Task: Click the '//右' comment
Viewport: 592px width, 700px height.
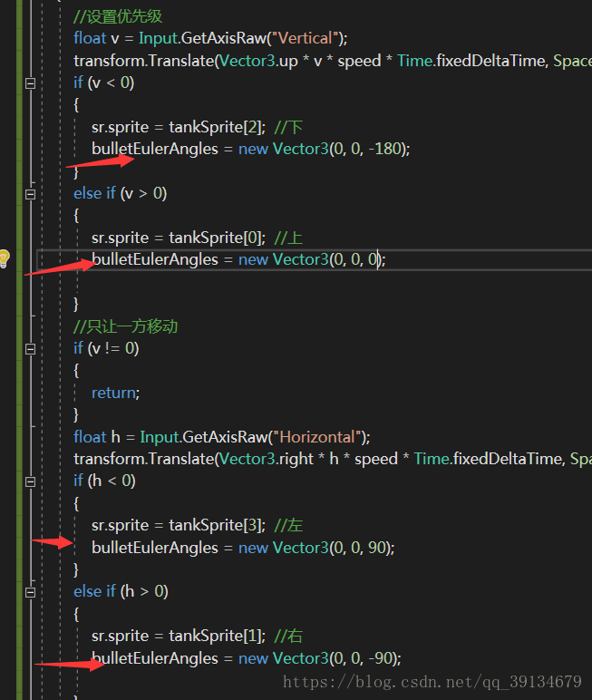Action: [288, 637]
